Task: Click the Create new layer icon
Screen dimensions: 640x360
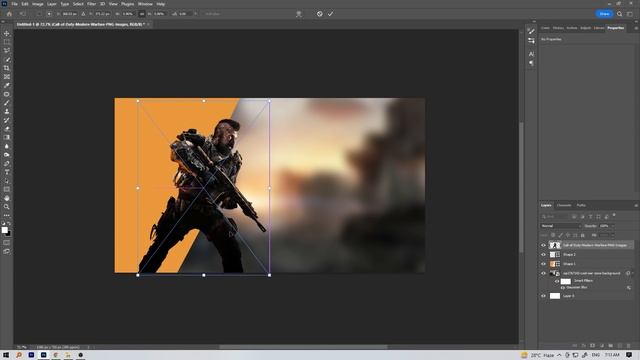Action: 620,346
